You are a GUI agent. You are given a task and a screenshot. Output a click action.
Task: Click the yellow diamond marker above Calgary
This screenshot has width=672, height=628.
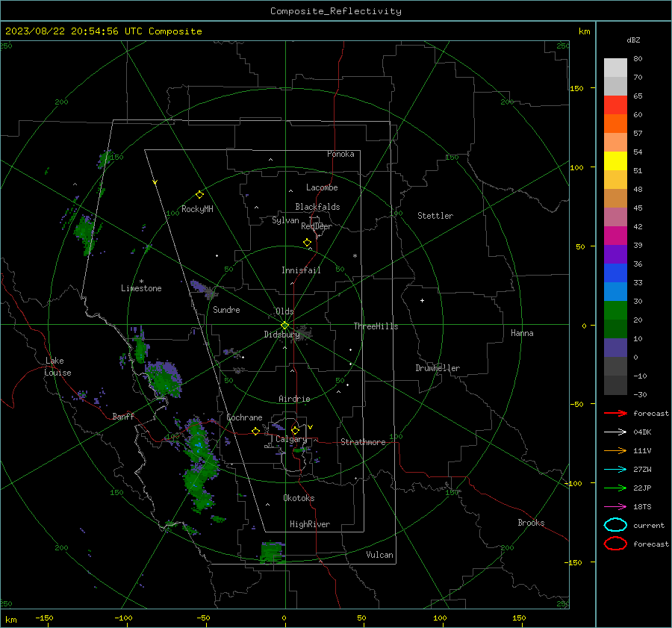pyautogui.click(x=295, y=430)
